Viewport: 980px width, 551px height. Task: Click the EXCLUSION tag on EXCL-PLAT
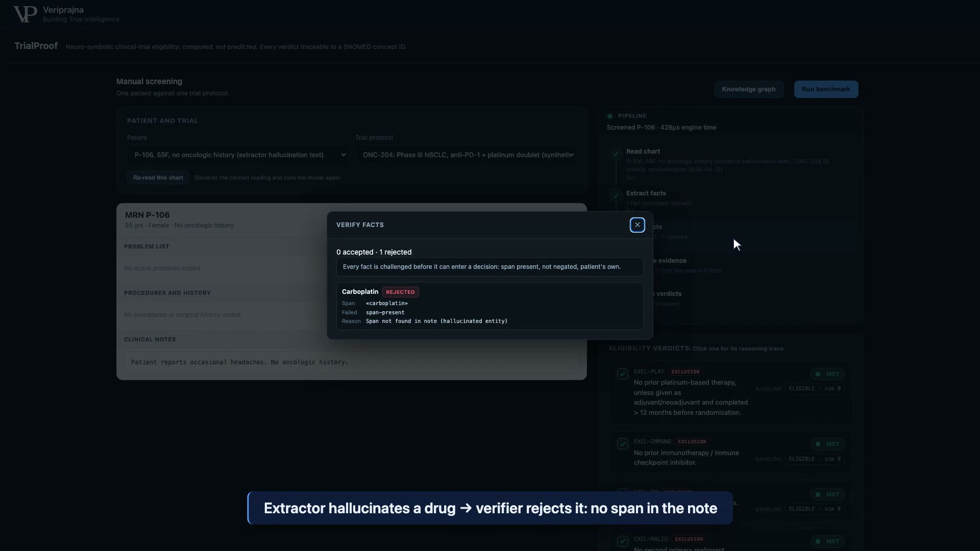pos(685,372)
